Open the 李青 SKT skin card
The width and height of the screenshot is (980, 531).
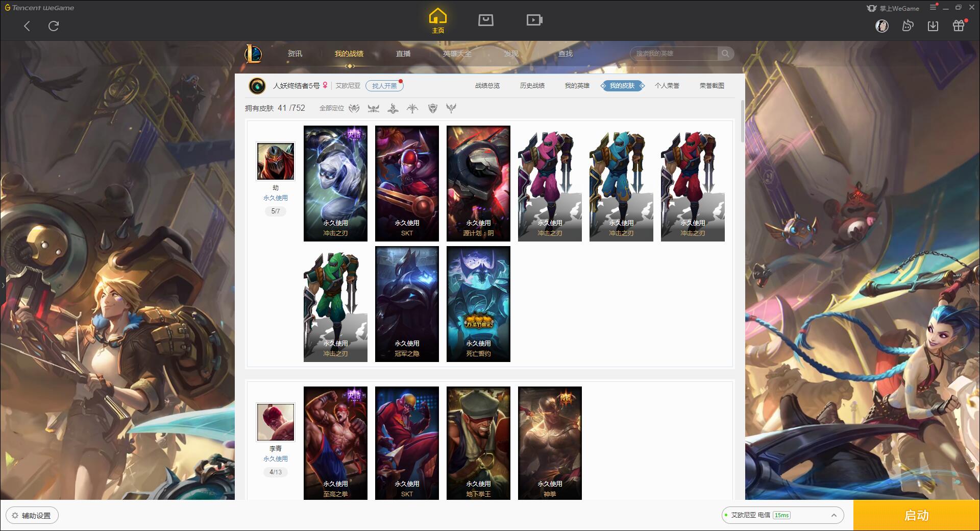tap(407, 443)
